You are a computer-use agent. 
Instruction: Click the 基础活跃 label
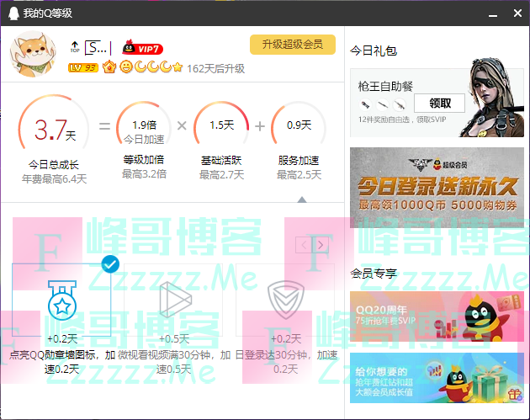[x=221, y=160]
